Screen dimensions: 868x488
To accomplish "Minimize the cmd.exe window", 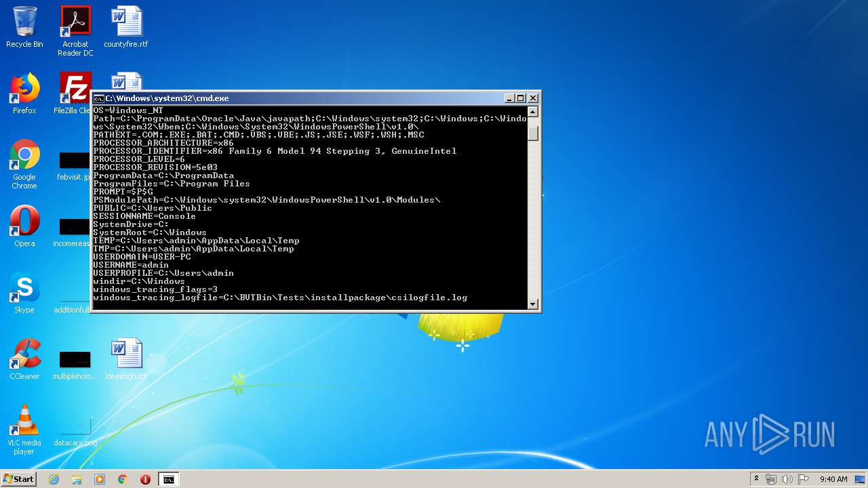I will 509,98.
